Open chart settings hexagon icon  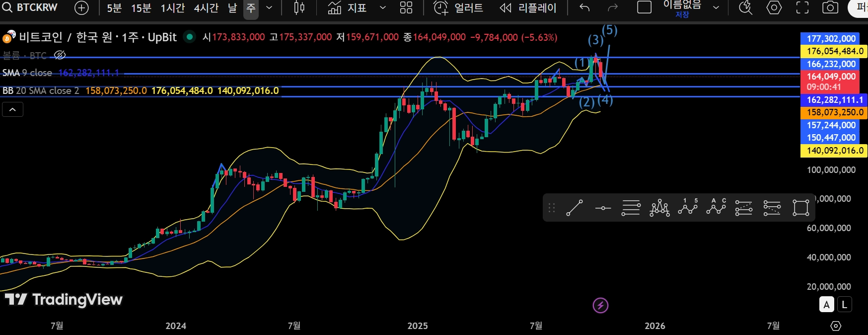[x=774, y=7]
